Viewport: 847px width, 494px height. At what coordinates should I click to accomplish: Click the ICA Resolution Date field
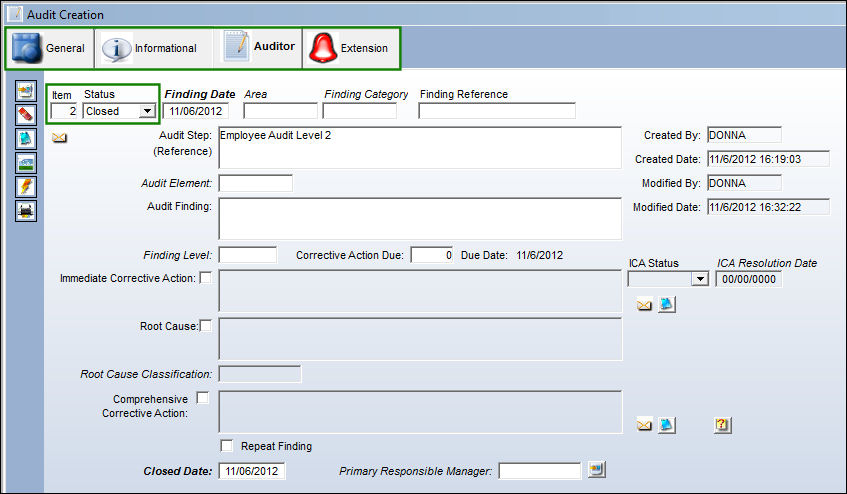pos(749,279)
